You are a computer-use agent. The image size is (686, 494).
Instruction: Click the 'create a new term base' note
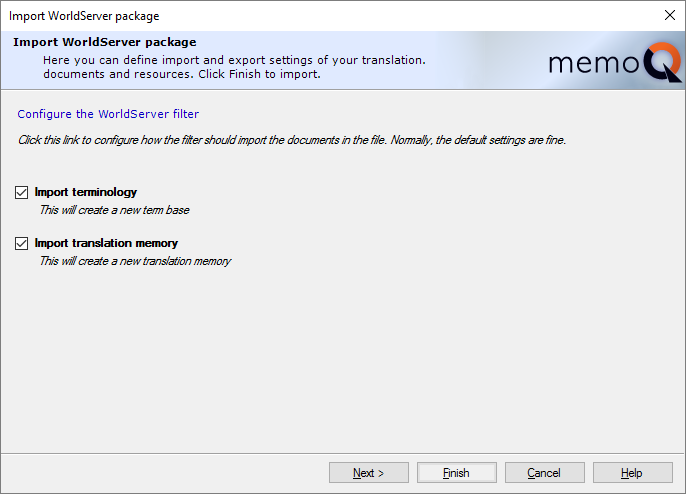[114, 210]
